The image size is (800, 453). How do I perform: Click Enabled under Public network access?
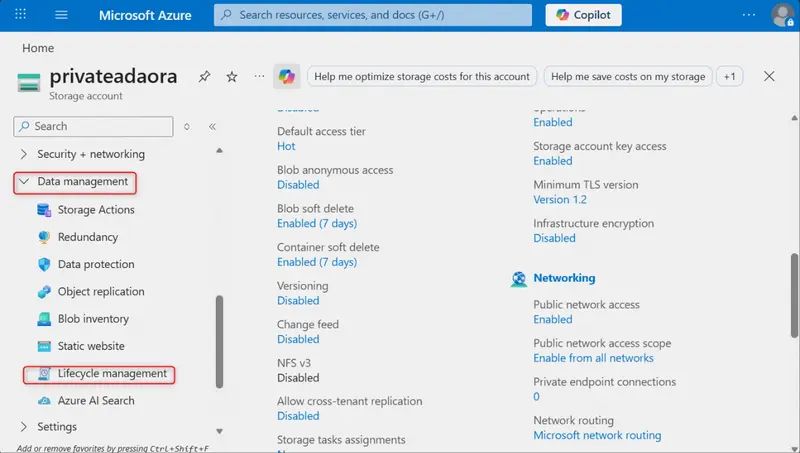coord(553,319)
